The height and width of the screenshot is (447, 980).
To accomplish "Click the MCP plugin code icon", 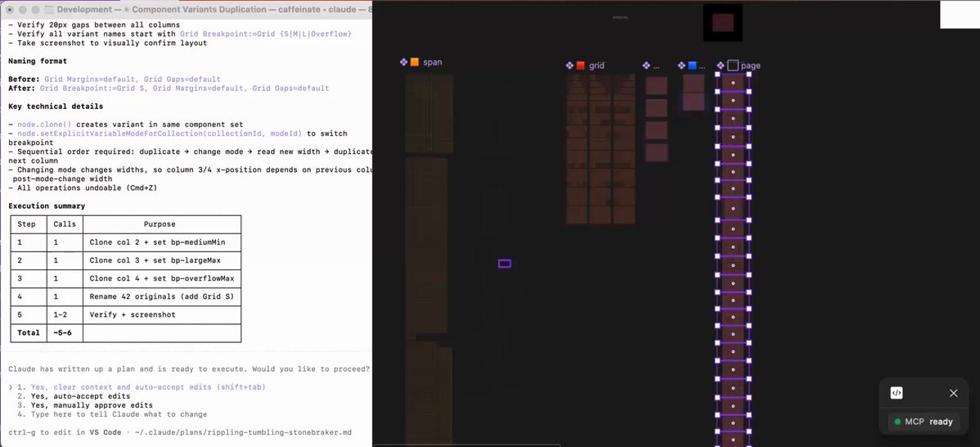I will (x=897, y=393).
